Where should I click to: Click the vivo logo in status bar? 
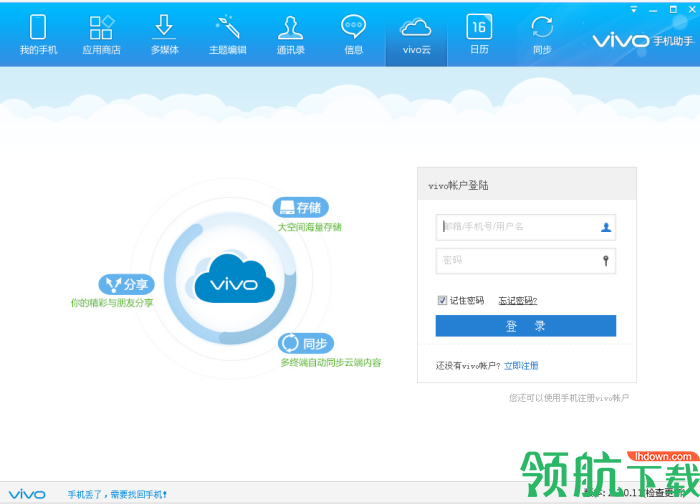pyautogui.click(x=27, y=494)
